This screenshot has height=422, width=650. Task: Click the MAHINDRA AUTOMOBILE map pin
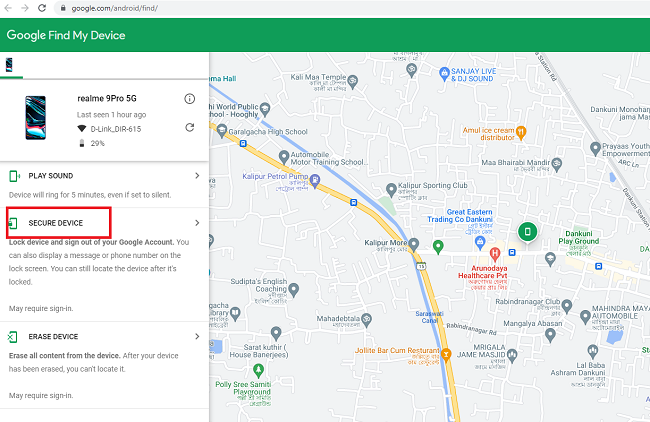click(585, 317)
